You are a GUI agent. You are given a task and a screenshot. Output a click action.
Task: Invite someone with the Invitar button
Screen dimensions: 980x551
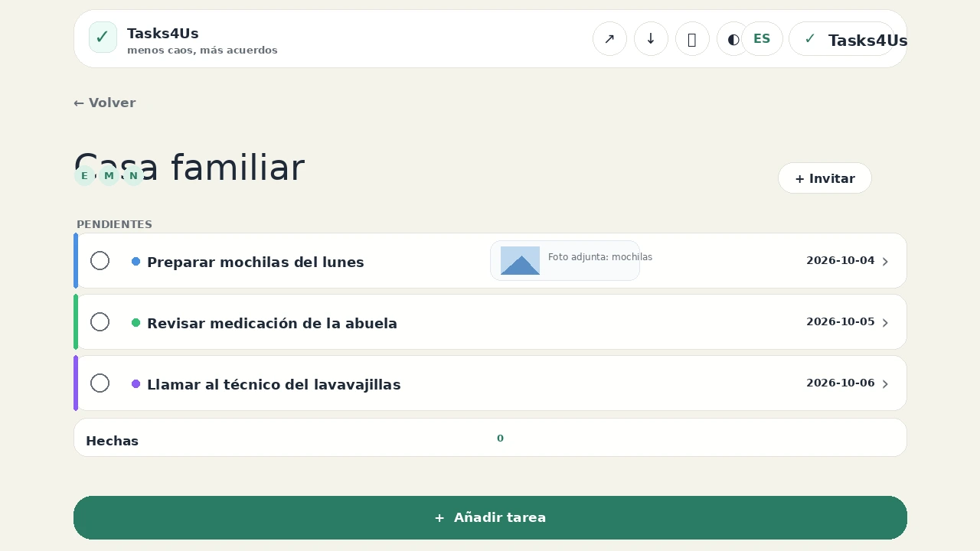825,178
